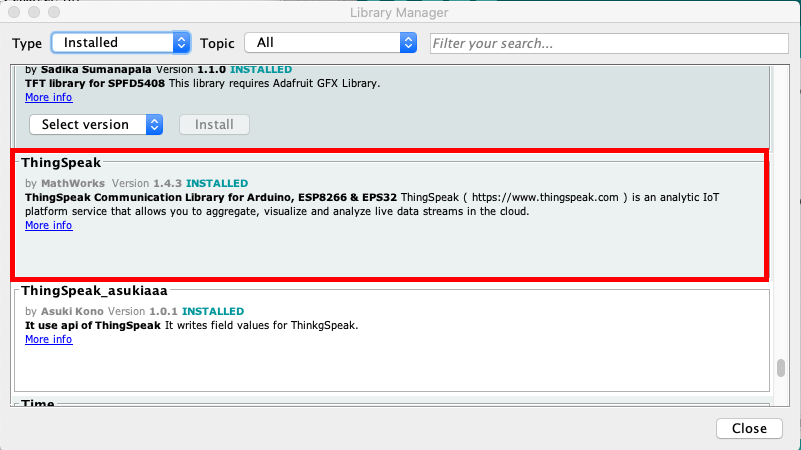801x450 pixels.
Task: Click the Asuki Kono author name
Action: pos(72,311)
